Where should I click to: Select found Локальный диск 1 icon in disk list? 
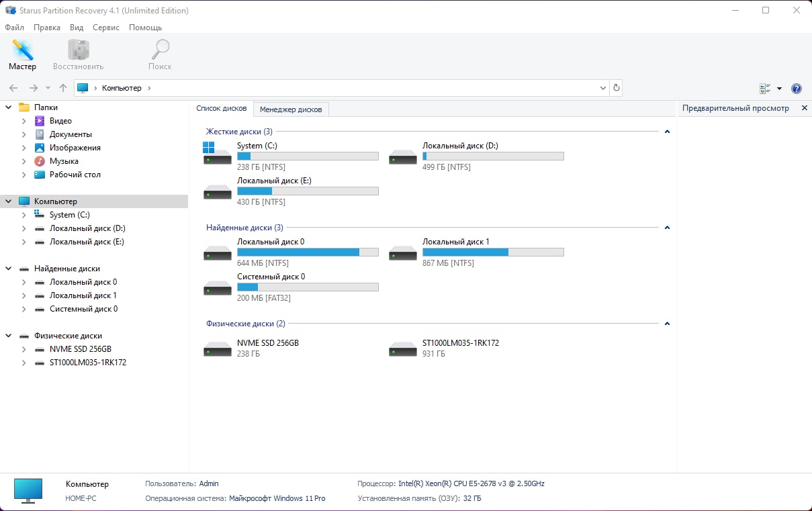click(x=403, y=253)
